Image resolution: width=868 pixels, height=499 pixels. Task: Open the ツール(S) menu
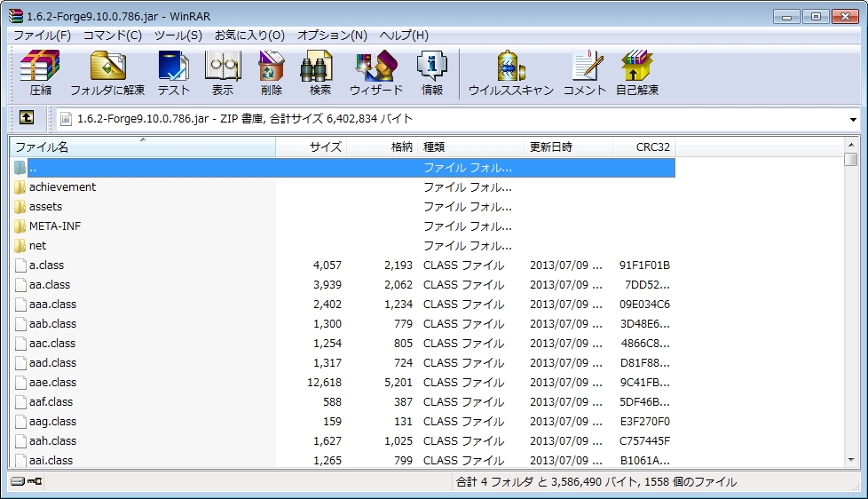click(x=178, y=36)
